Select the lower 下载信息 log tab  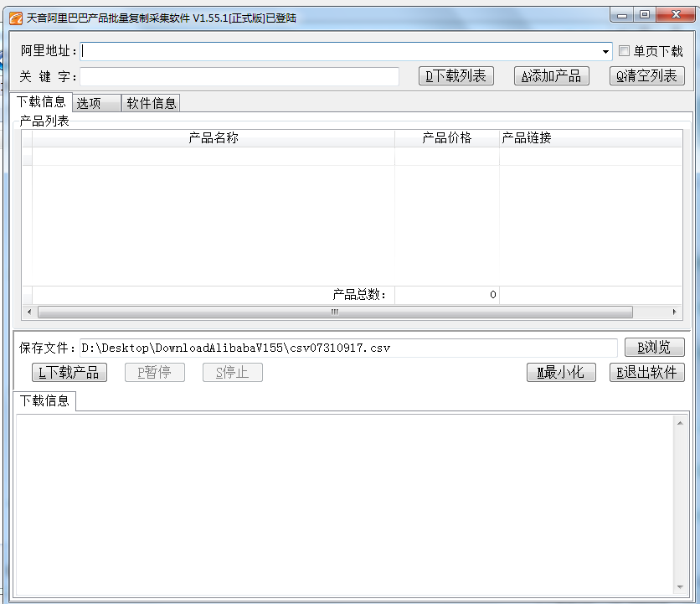pyautogui.click(x=44, y=400)
